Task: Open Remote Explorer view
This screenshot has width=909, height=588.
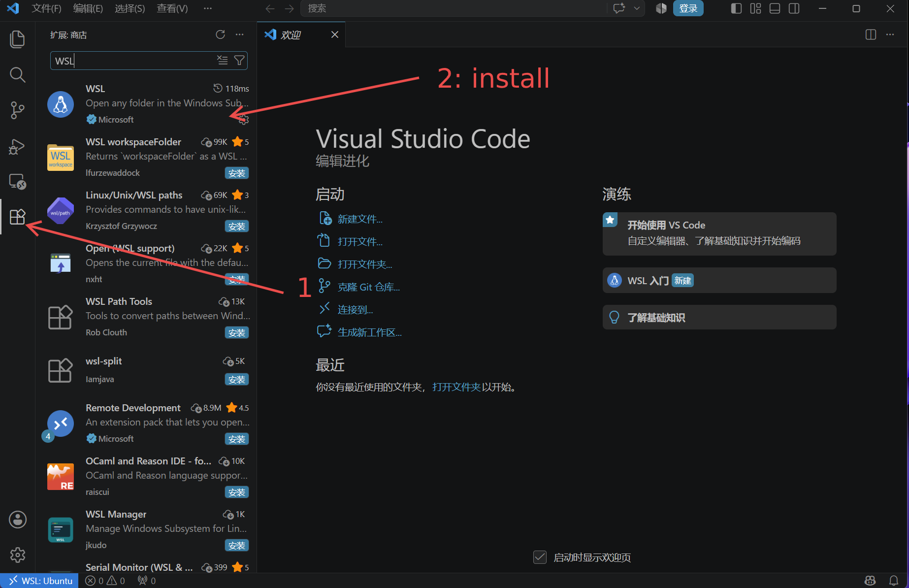Action: [18, 182]
